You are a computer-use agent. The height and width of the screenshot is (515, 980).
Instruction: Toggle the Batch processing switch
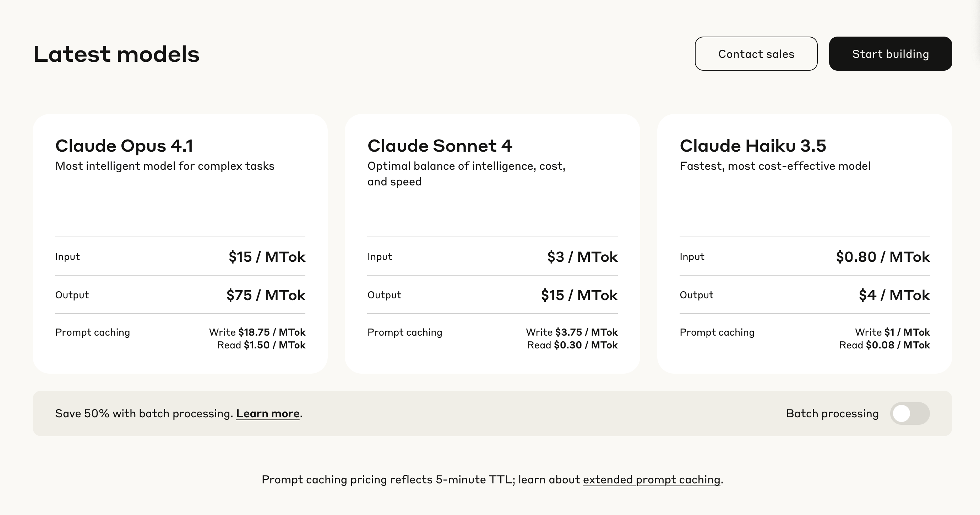click(910, 413)
